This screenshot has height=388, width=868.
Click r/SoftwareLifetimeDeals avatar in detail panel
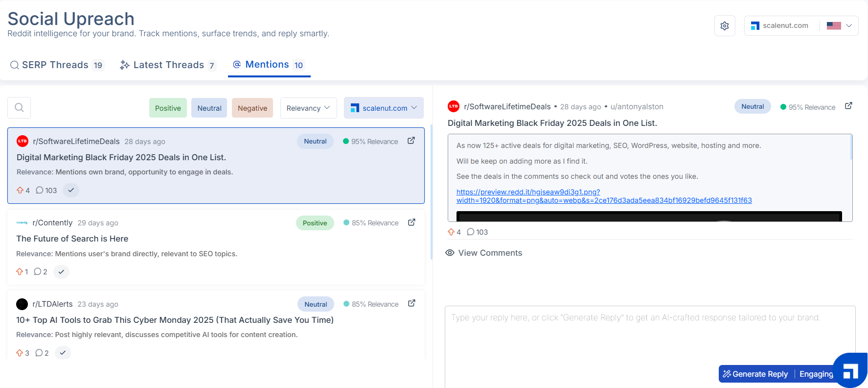pos(454,106)
